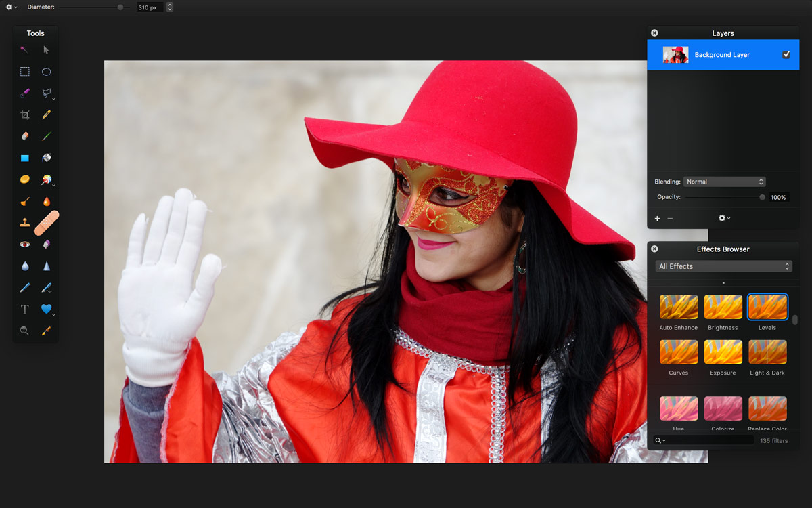Image resolution: width=812 pixels, height=508 pixels.
Task: Activate the Zoom magnifier tool
Action: (25, 331)
